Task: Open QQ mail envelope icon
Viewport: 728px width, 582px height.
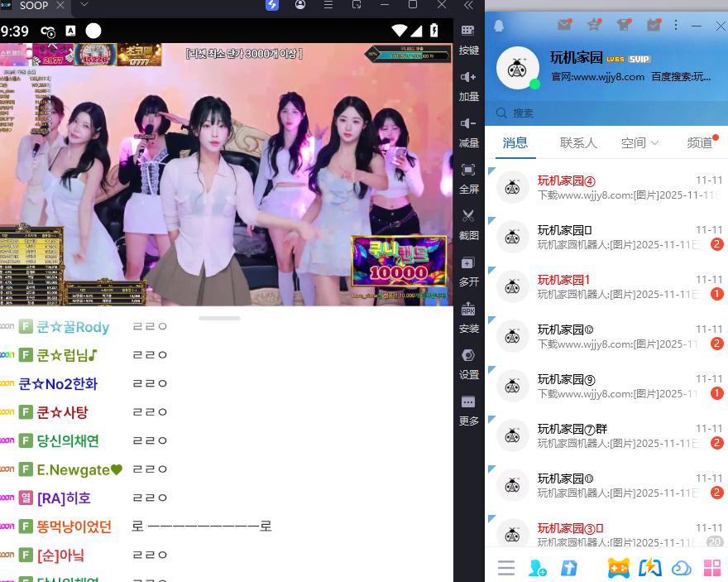Action: 564,25
